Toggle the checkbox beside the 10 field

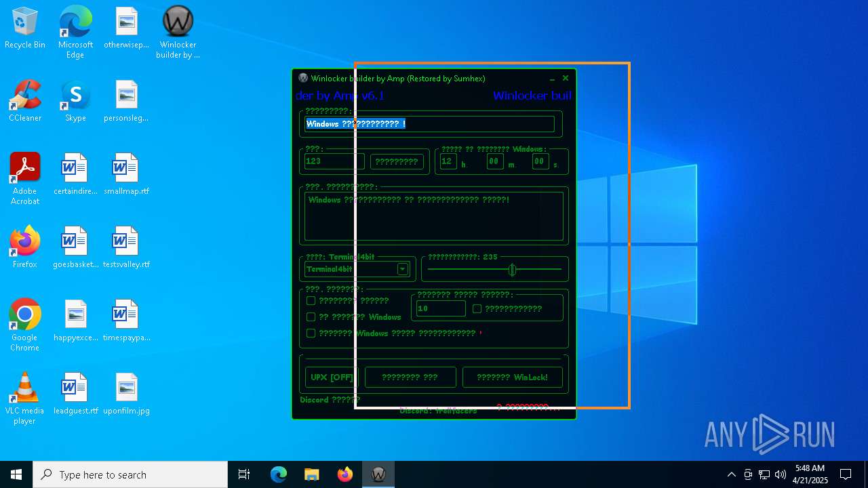coord(477,309)
